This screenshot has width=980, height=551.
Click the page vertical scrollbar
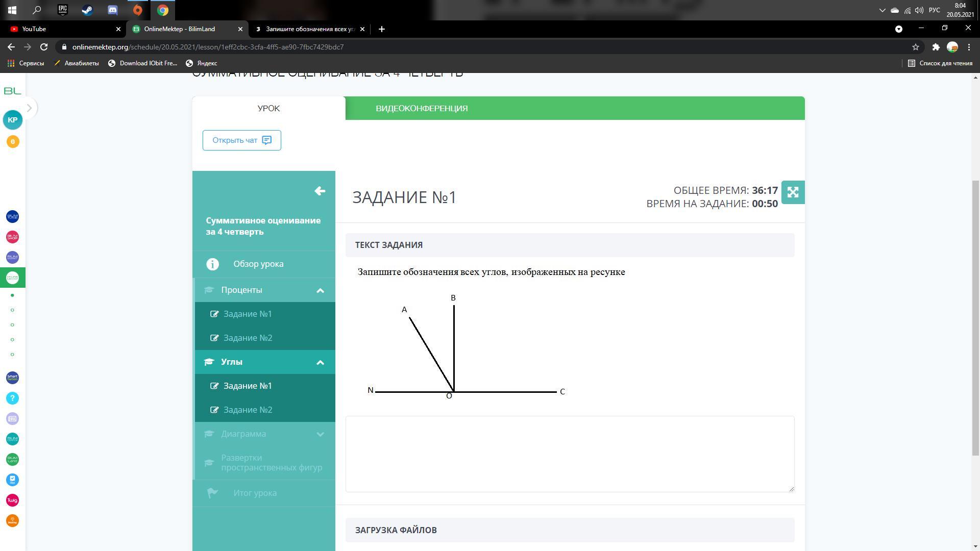[975, 316]
